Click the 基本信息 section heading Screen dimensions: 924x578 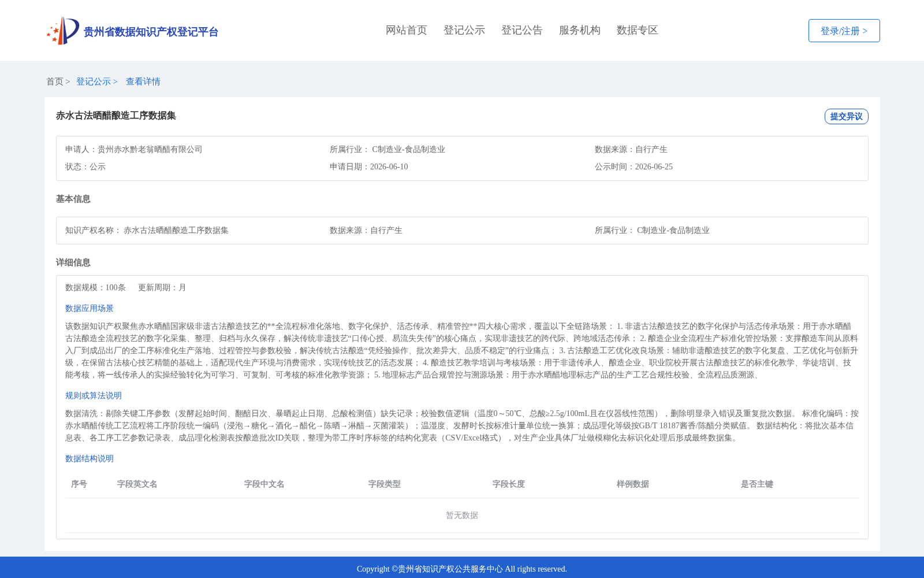[x=73, y=199]
